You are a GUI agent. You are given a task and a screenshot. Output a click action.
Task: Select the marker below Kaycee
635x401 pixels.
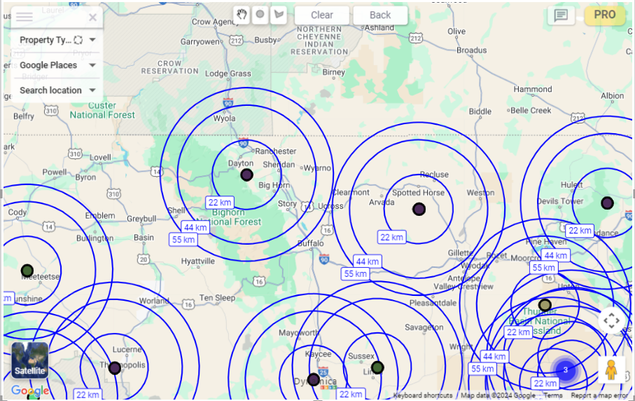(x=313, y=380)
